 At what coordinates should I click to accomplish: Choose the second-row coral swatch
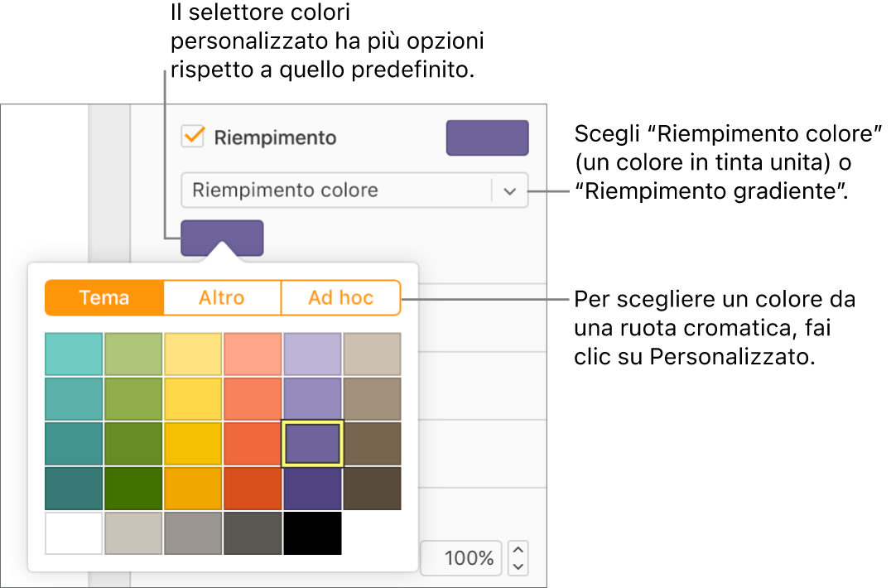pos(253,399)
